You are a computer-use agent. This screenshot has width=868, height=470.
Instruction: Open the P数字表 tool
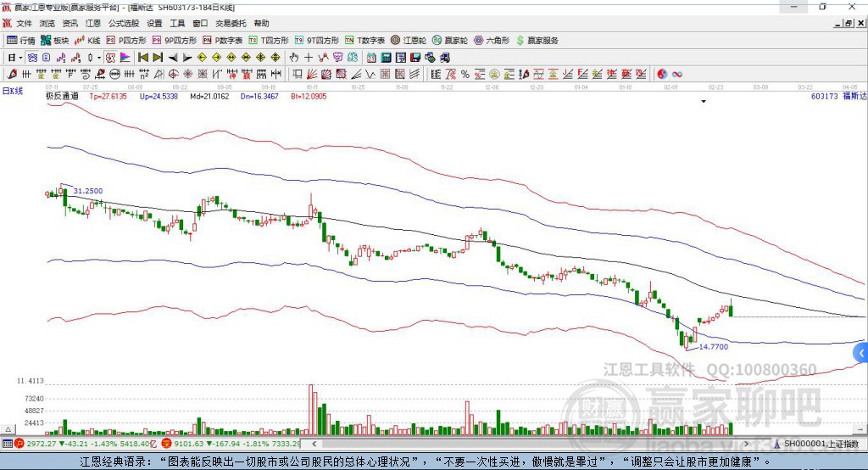click(223, 41)
